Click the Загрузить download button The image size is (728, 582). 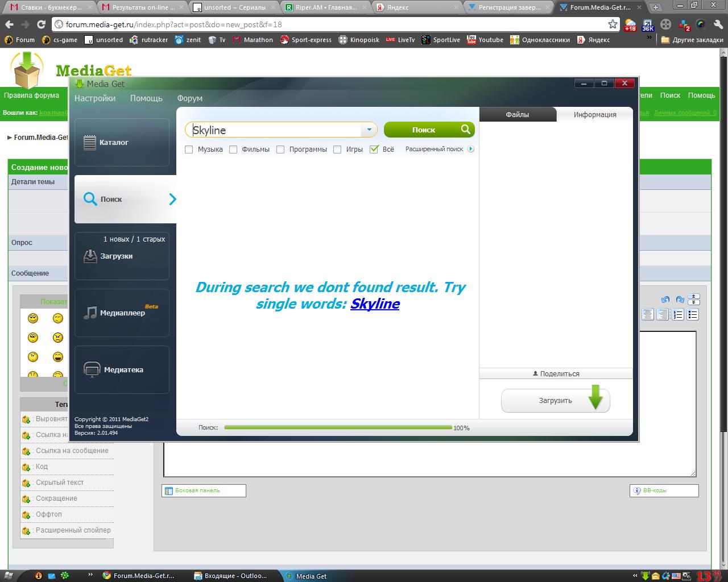556,401
